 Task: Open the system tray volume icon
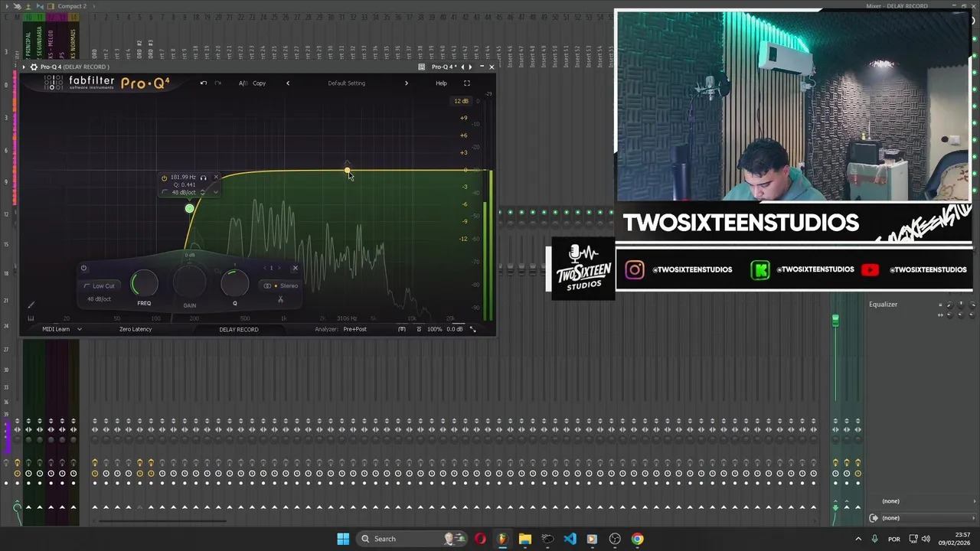[926, 539]
